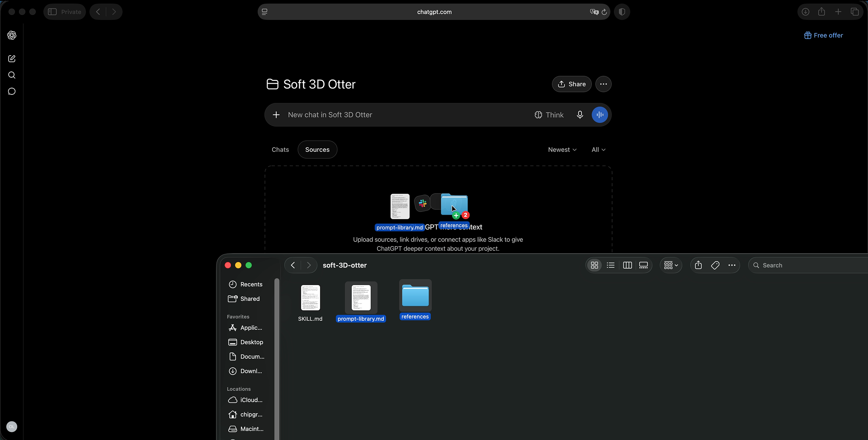Screen dimensions: 868x440
Task: Click the Finder Search field
Action: click(x=809, y=265)
